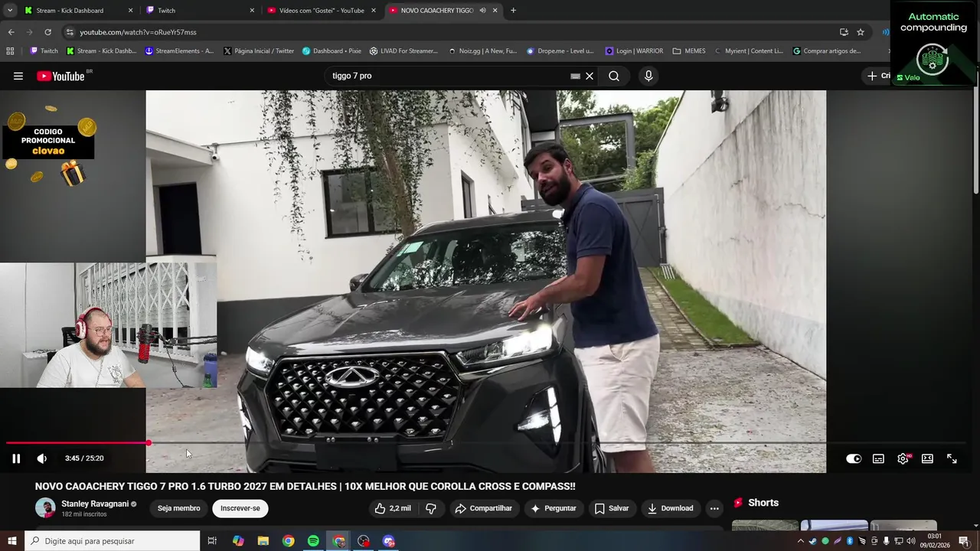Open a new browser tab
The height and width of the screenshot is (551, 980).
tap(513, 11)
